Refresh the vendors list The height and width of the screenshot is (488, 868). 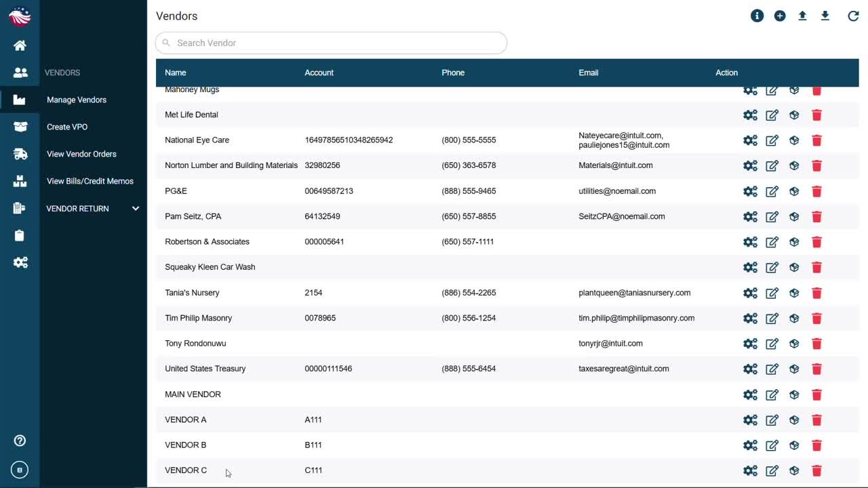[x=853, y=16]
